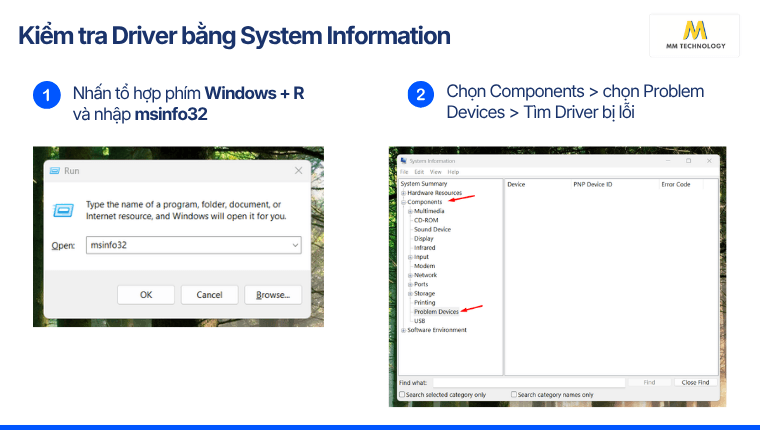Expand the Storage node

410,294
